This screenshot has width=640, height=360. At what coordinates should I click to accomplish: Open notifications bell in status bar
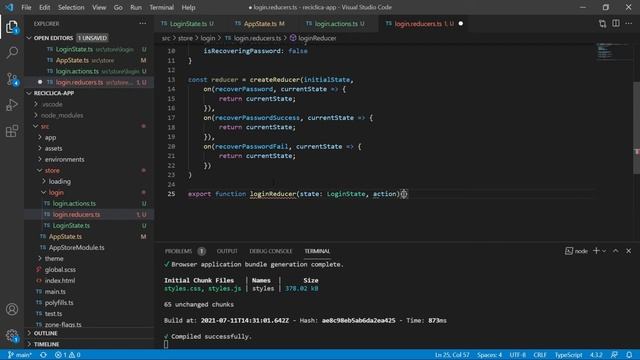point(629,355)
